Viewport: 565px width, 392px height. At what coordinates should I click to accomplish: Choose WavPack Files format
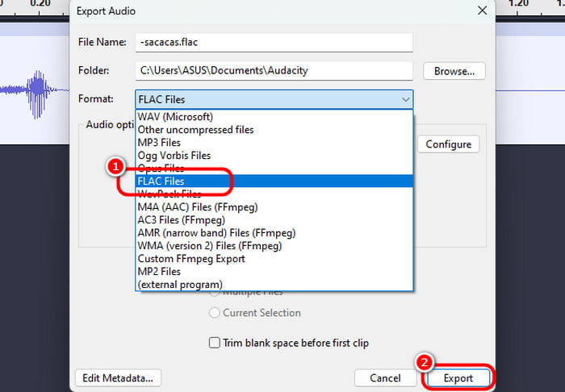coord(274,194)
